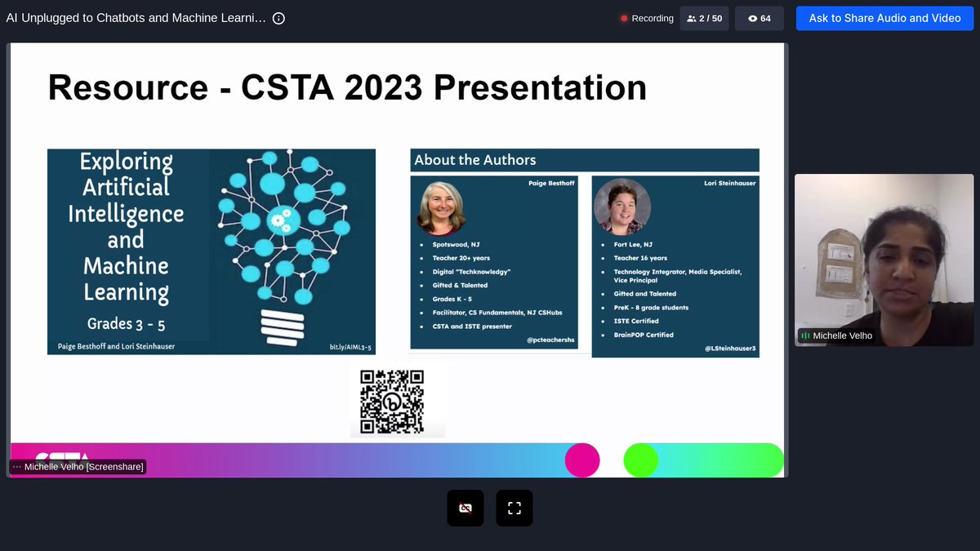Click the 'BrainPOP Certified' bullet
This screenshot has height=551, width=980.
pos(644,335)
